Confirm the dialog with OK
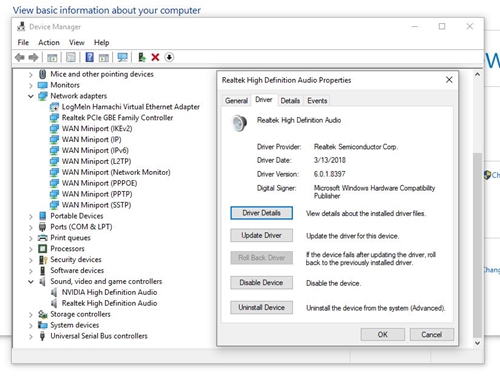500x377 pixels. coord(383,334)
